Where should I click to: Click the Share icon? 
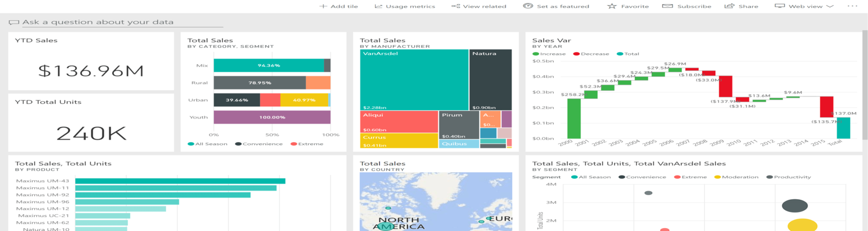coord(729,6)
